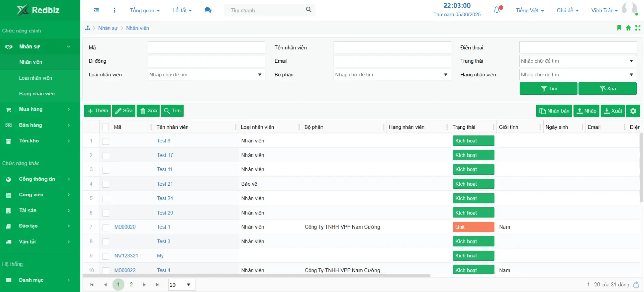Click the Redbiz logo

(38, 10)
